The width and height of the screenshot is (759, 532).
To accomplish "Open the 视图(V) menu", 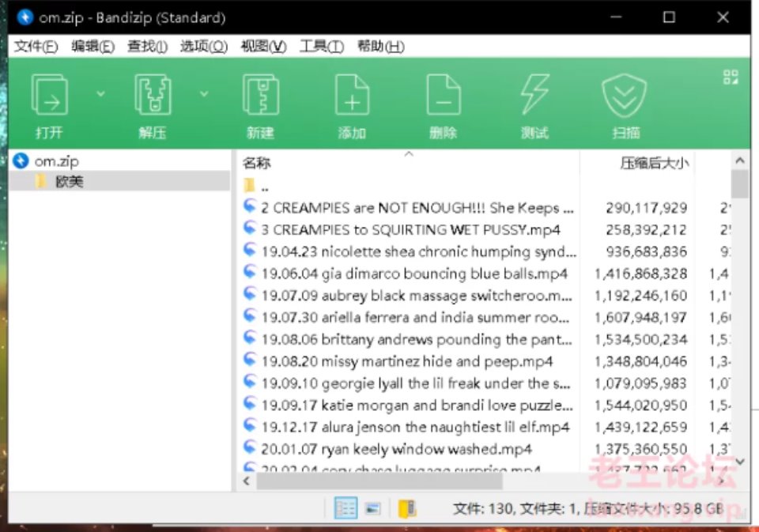I will [x=263, y=47].
